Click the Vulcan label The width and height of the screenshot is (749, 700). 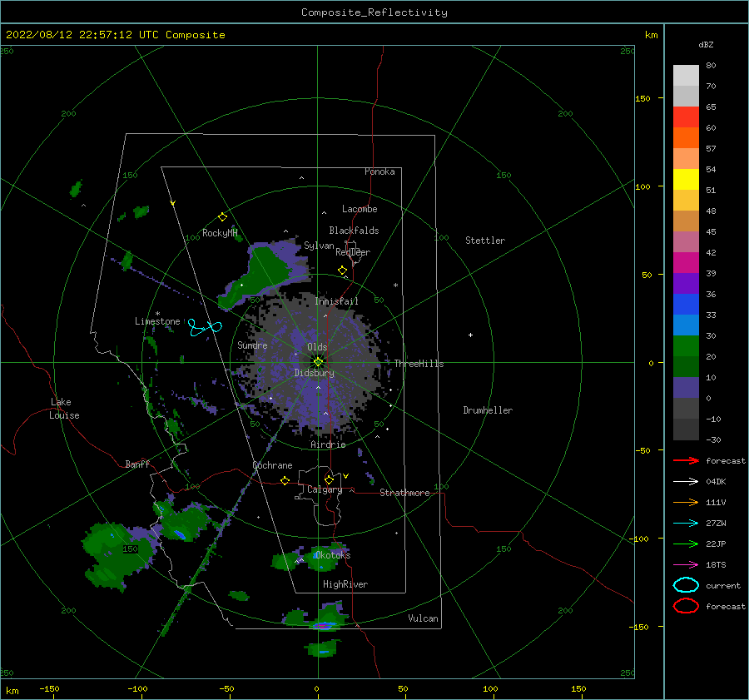423,618
